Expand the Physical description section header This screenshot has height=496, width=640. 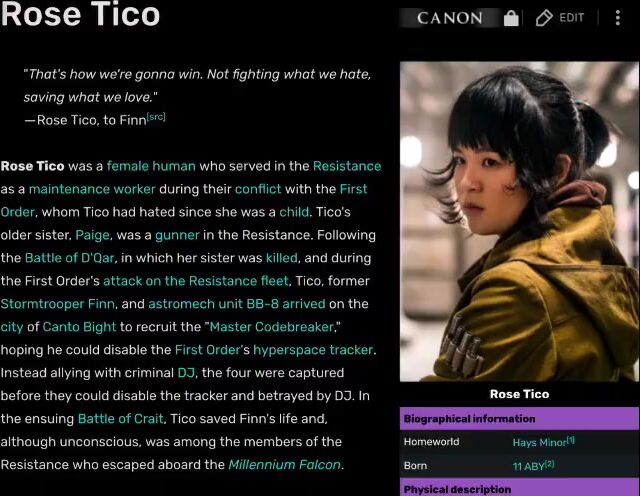(519, 488)
